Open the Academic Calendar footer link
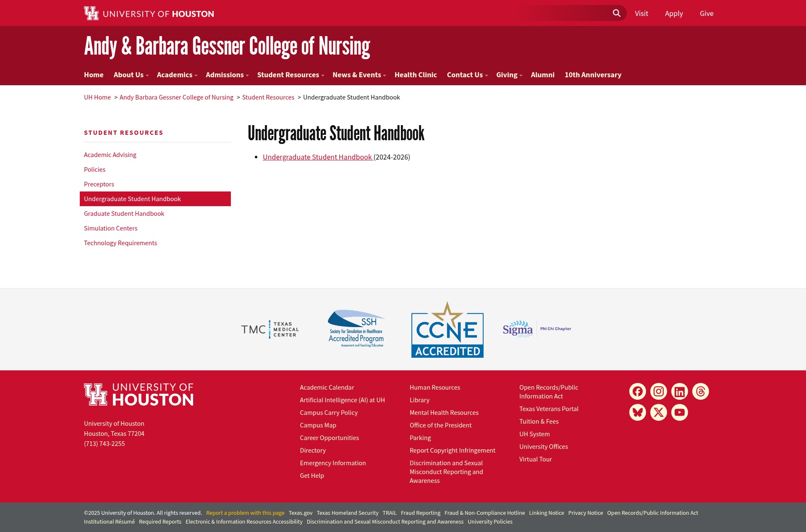Screen dimensions: 806x532 [327, 388]
